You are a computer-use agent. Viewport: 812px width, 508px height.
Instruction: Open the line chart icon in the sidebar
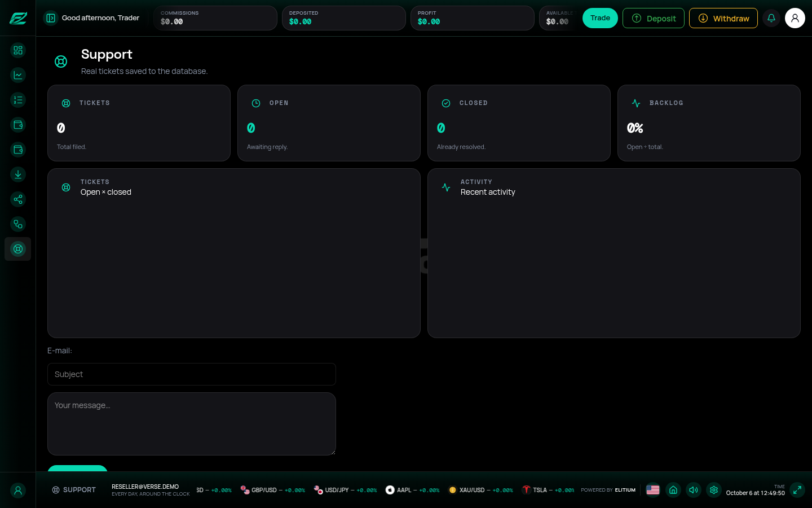tap(18, 75)
